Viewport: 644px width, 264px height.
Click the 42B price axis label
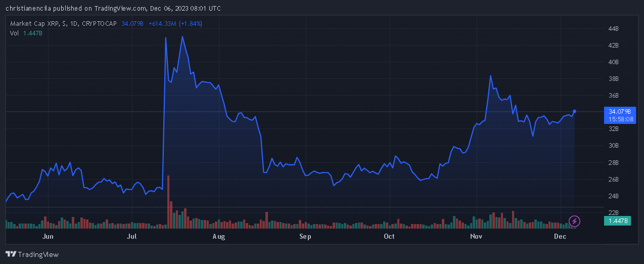click(x=614, y=46)
